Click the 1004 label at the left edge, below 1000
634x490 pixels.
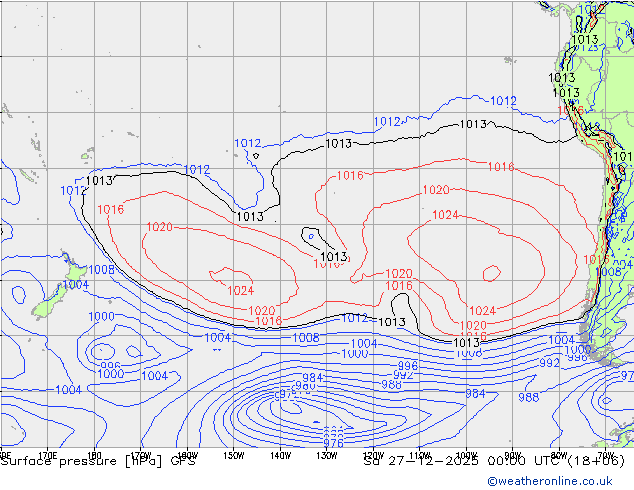click(x=68, y=390)
